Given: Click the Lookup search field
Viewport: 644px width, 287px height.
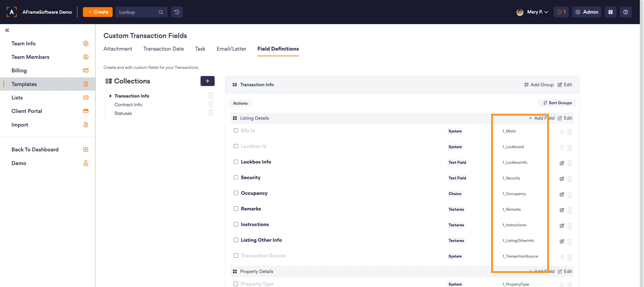Looking at the screenshot, I should [x=138, y=12].
